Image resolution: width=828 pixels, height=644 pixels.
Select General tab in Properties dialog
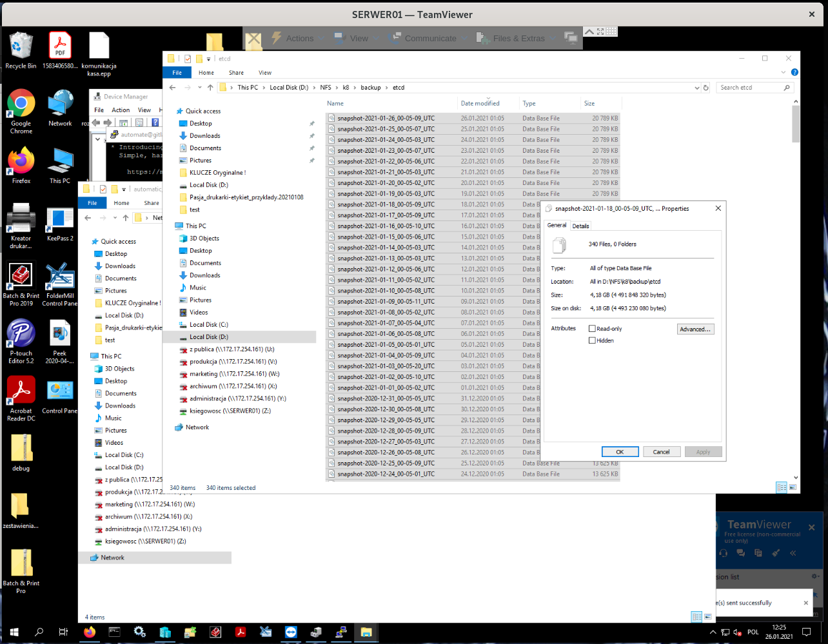(557, 226)
